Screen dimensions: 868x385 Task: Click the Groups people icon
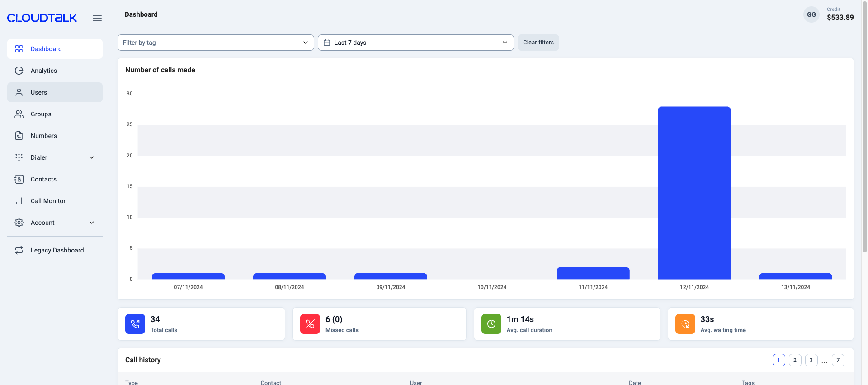click(x=19, y=114)
